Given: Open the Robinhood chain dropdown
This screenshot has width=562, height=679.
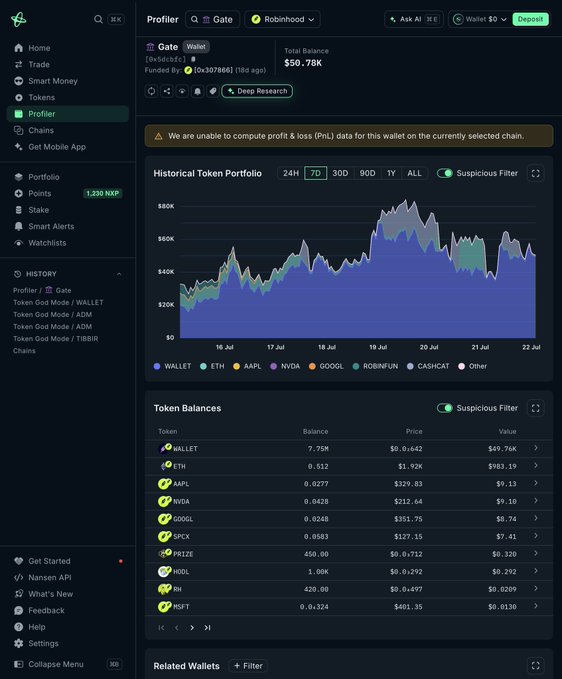Looking at the screenshot, I should click(x=282, y=19).
